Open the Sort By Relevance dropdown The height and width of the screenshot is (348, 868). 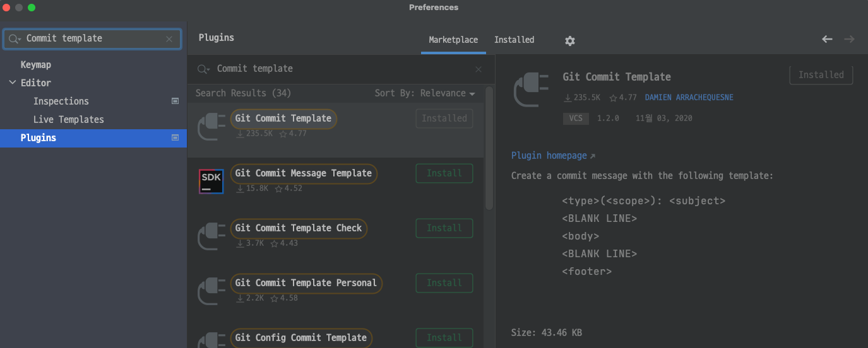425,93
